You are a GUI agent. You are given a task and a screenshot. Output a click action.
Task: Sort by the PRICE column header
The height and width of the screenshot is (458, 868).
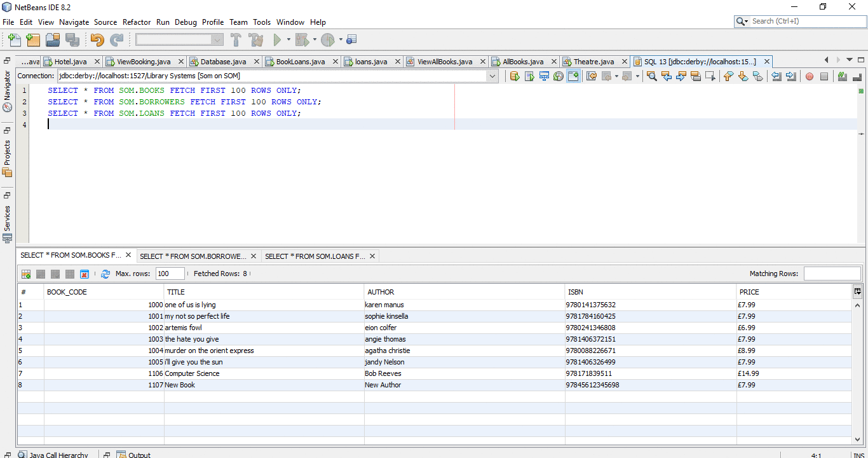(794, 292)
